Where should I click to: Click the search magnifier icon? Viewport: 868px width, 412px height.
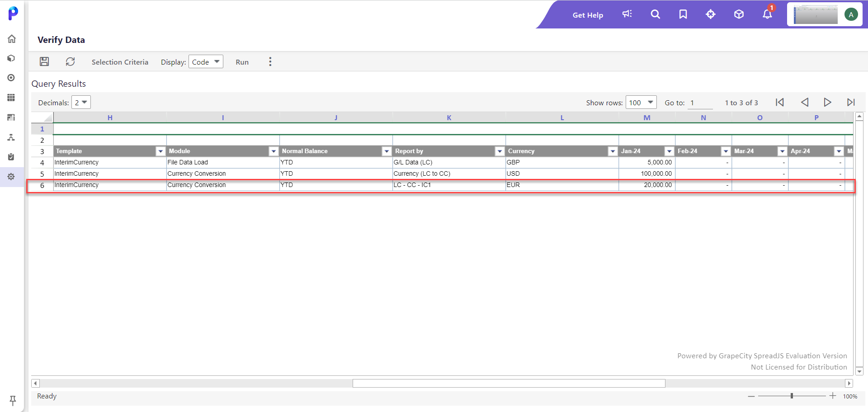click(x=656, y=14)
